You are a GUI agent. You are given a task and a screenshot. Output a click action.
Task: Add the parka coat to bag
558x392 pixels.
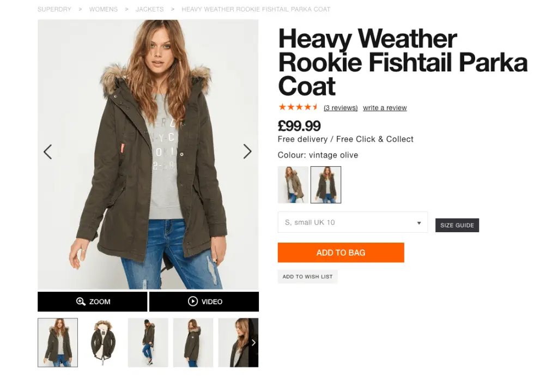coord(341,252)
